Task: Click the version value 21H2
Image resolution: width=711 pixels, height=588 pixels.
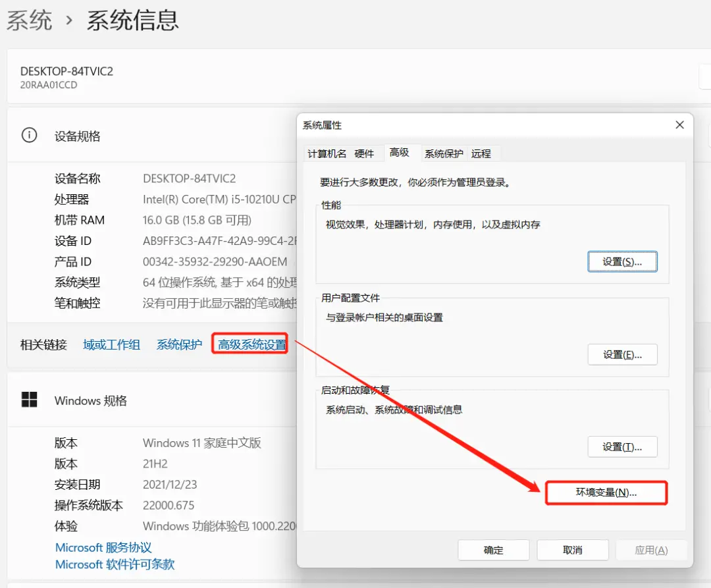Action: tap(155, 464)
